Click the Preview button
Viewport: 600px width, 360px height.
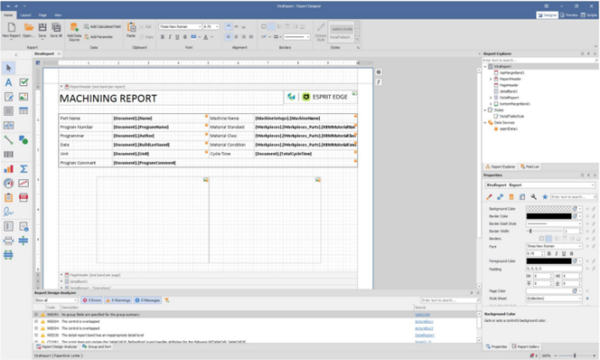coord(569,15)
